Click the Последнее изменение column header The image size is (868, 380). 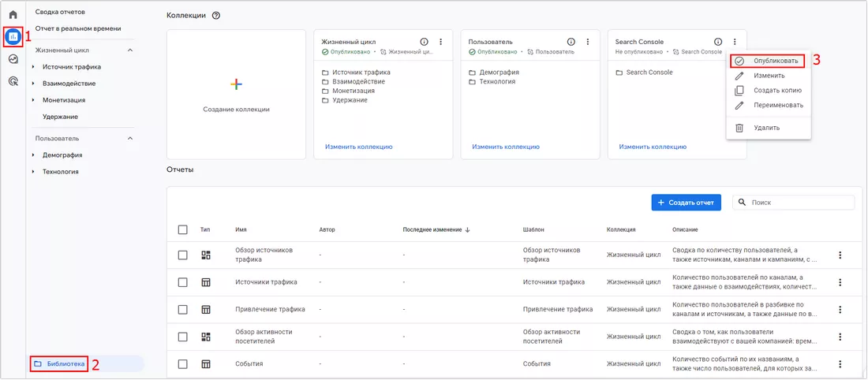[432, 229]
